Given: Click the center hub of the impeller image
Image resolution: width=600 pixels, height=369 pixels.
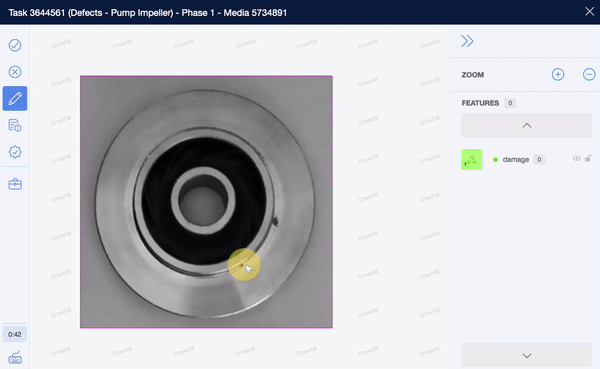Looking at the screenshot, I should coord(203,201).
